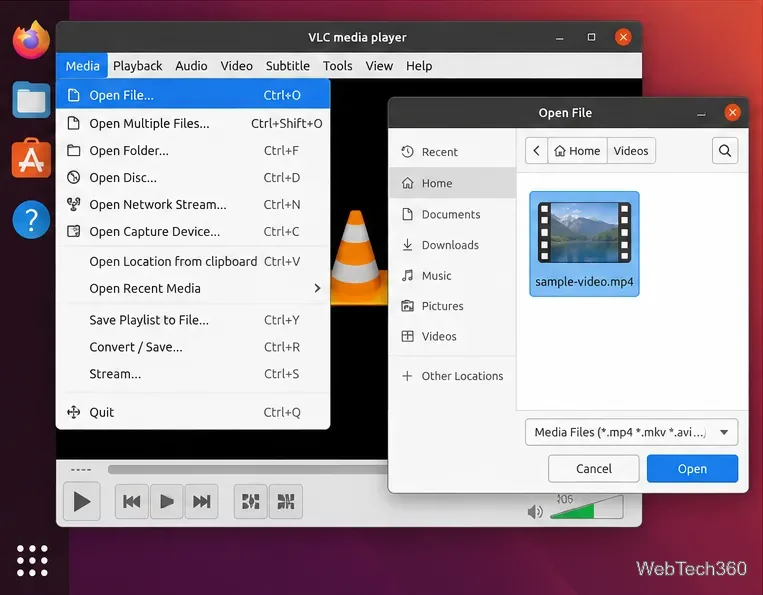The image size is (763, 595).
Task: Open the Help menu
Action: [x=419, y=66]
